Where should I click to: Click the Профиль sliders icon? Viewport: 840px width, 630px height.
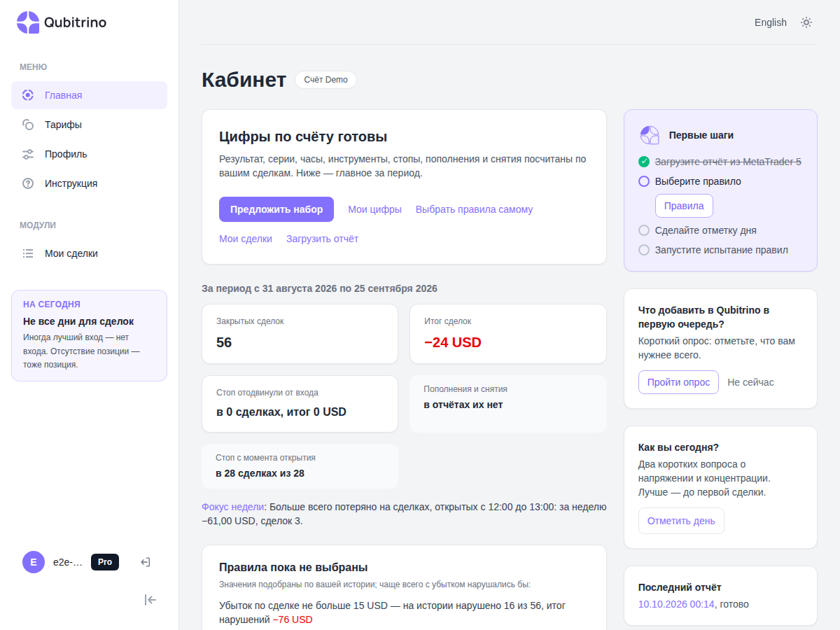click(x=28, y=154)
